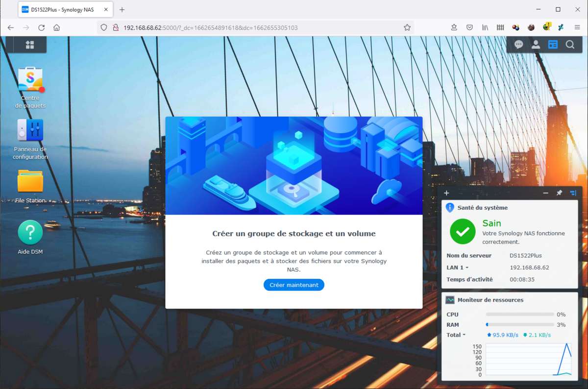Click heading Créer un groupe de stockage
The width and height of the screenshot is (588, 389).
click(x=294, y=234)
